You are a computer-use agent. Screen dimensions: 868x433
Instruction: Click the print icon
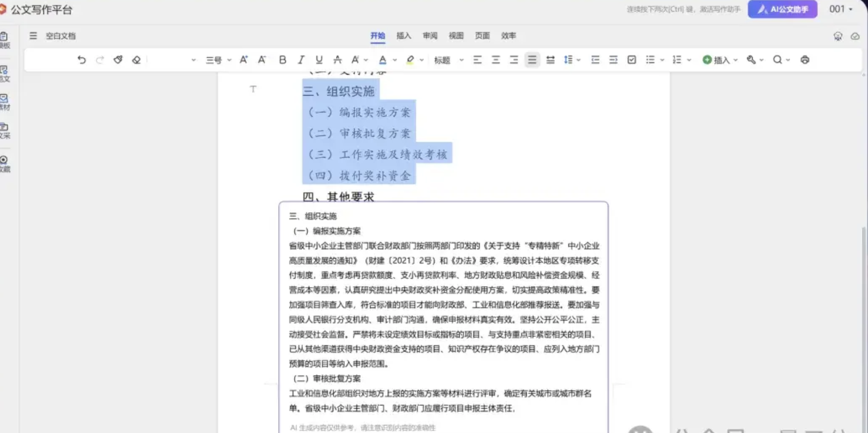click(x=805, y=60)
